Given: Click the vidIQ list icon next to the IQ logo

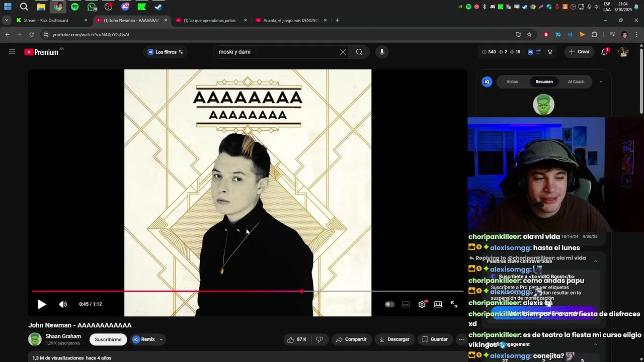Looking at the screenshot, I should coord(538,52).
